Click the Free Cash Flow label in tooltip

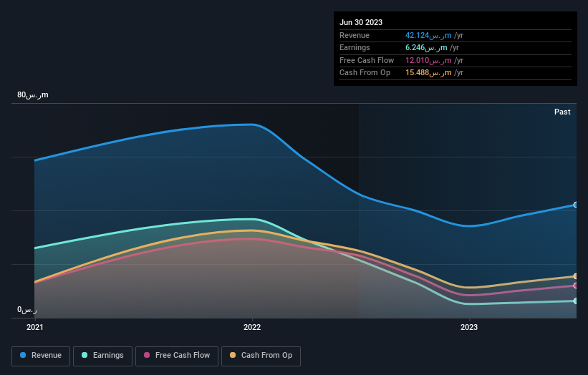(x=367, y=60)
